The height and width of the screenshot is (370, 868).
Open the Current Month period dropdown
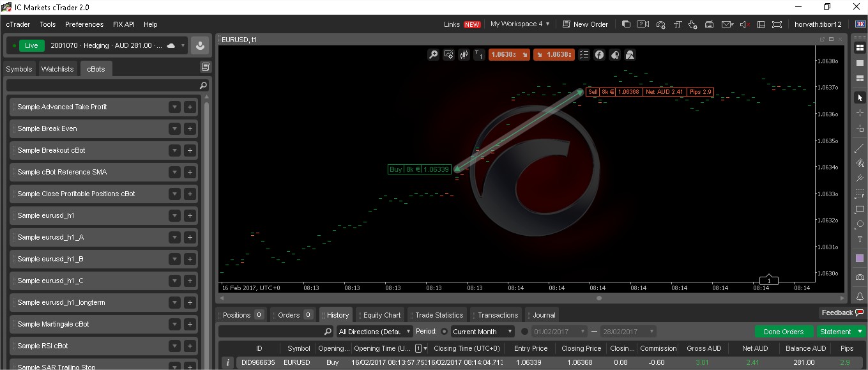point(483,332)
